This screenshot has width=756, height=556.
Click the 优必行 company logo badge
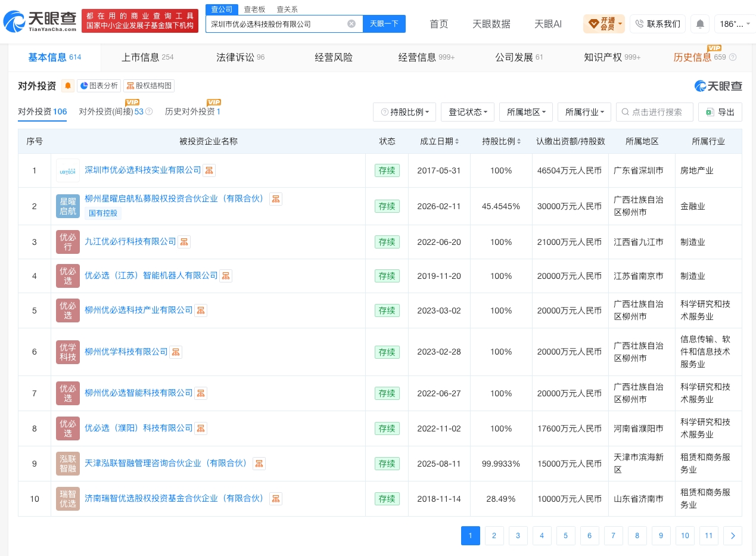pyautogui.click(x=68, y=242)
